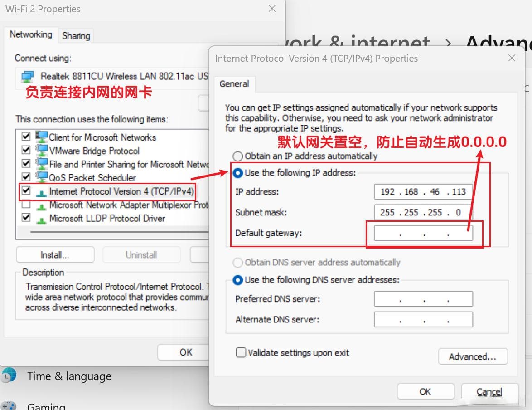Click the Preferred DNS server field
The width and height of the screenshot is (532, 410).
423,299
